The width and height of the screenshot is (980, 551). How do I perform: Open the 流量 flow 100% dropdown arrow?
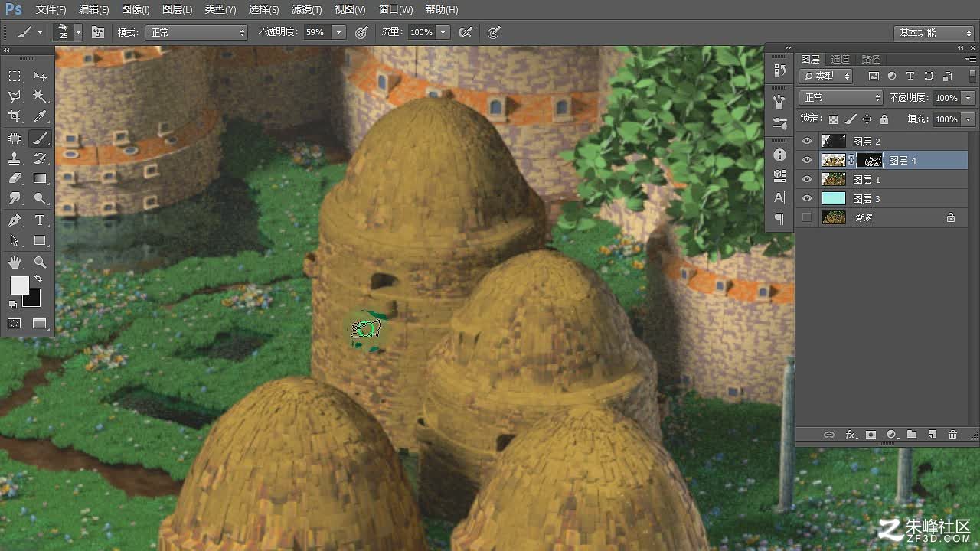[443, 32]
